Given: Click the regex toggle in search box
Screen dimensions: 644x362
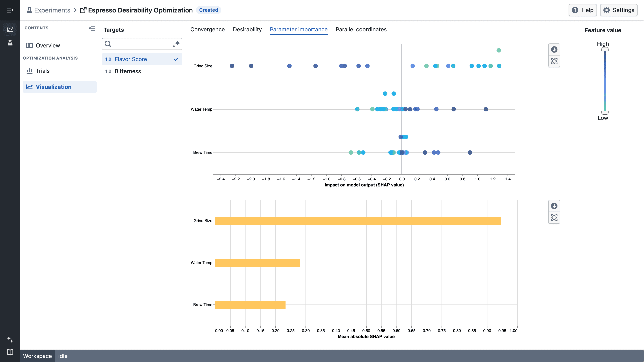Looking at the screenshot, I should click(x=176, y=44).
